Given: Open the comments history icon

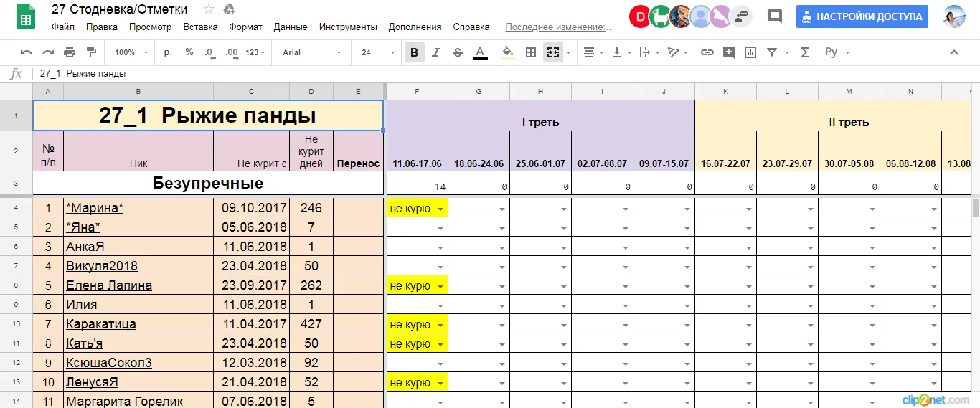Looking at the screenshot, I should point(775,16).
